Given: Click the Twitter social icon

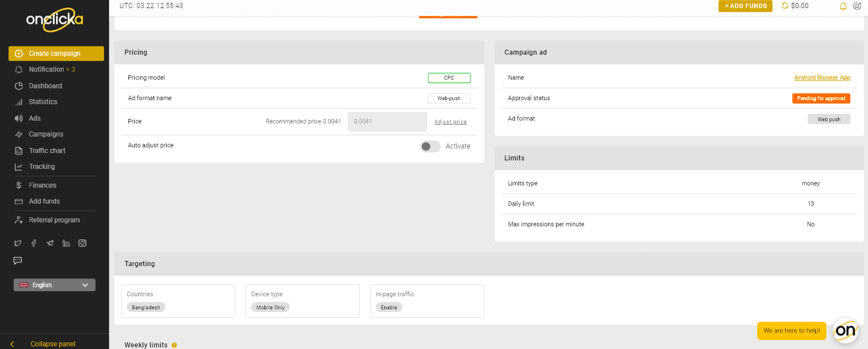Looking at the screenshot, I should pyautogui.click(x=18, y=243).
